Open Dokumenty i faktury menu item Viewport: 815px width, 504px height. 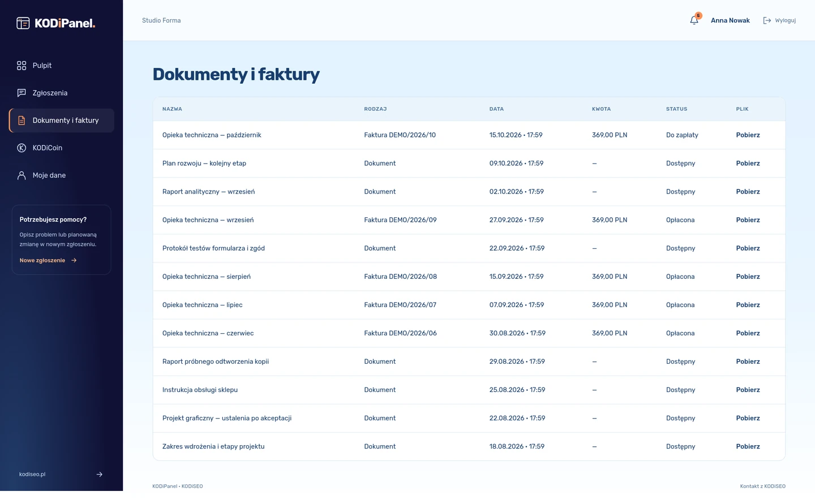coord(62,120)
